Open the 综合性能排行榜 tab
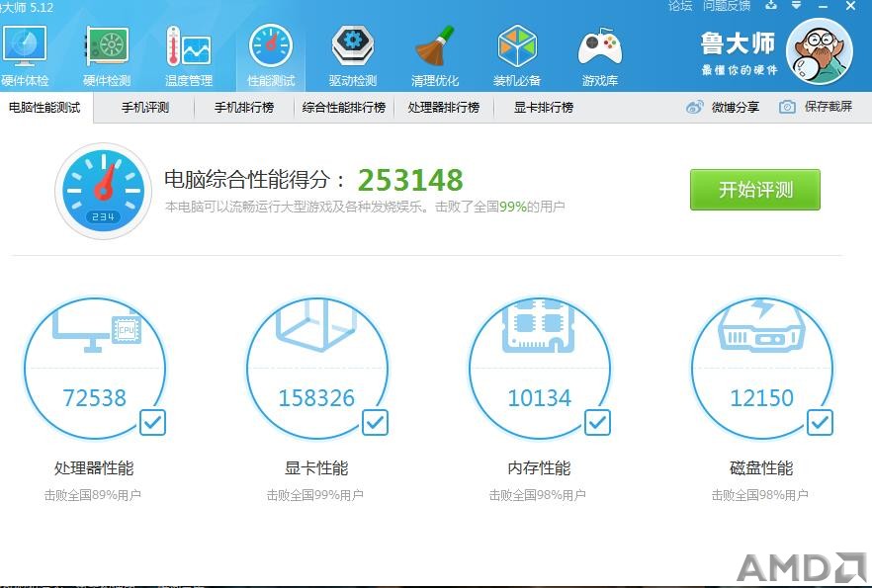 [x=344, y=108]
